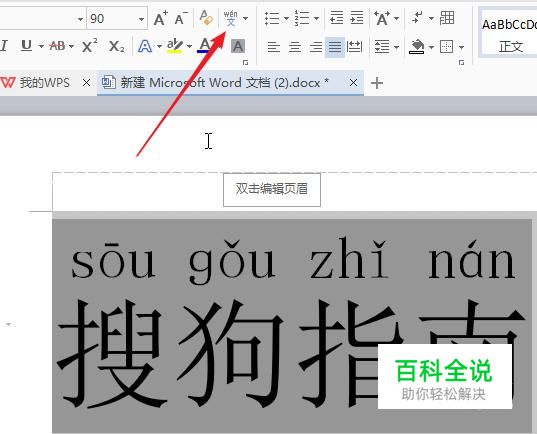Click the table grid icon in ribbon
537x434 pixels.
447,17
